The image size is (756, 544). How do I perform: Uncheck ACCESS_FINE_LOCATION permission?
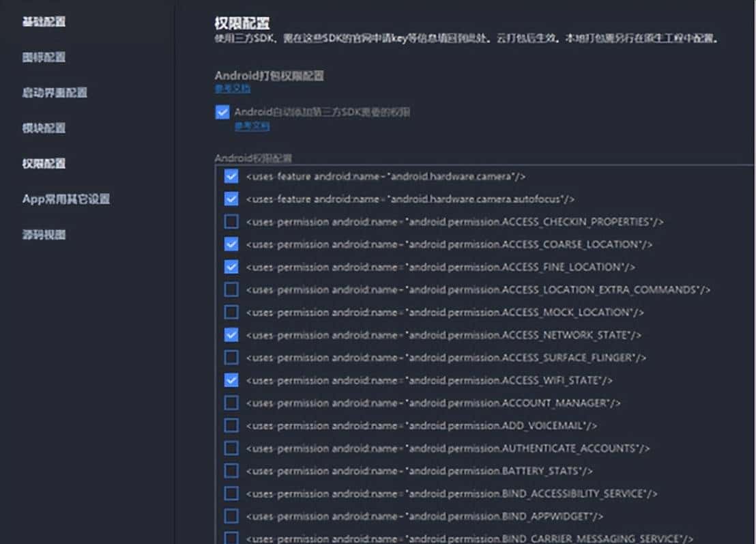231,266
